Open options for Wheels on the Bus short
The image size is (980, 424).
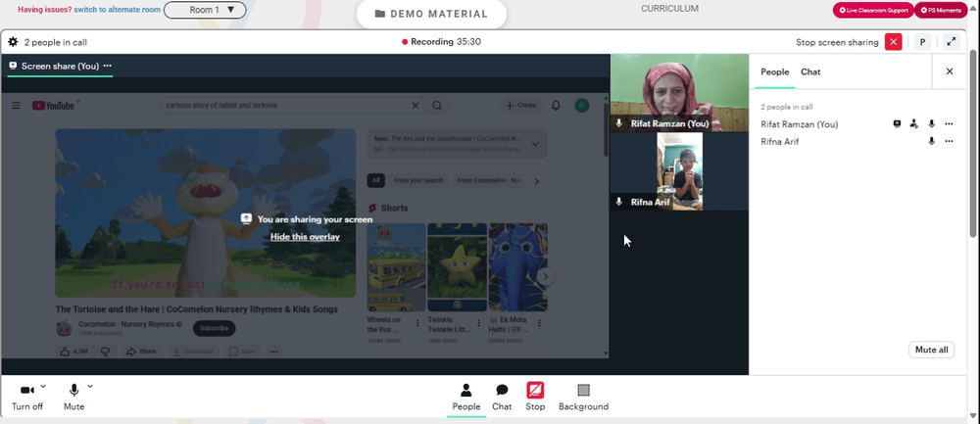tap(417, 323)
